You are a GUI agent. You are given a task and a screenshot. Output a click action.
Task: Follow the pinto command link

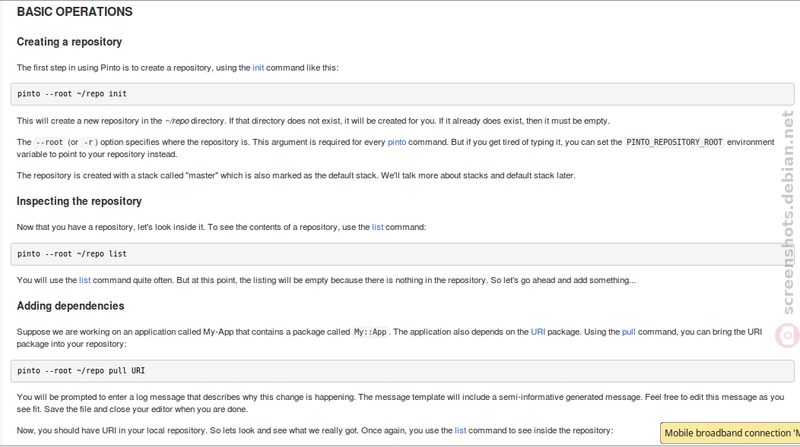(397, 142)
